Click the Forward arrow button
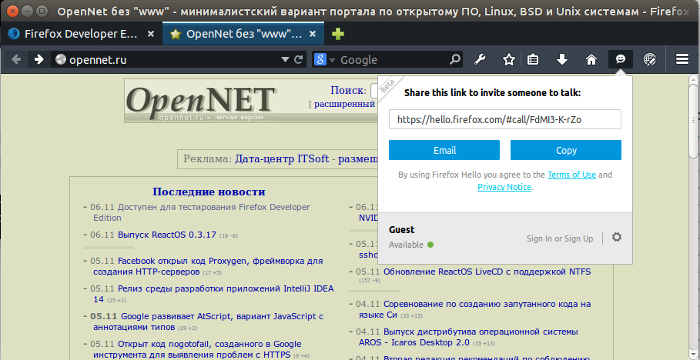This screenshot has width=700, height=360. click(x=39, y=59)
